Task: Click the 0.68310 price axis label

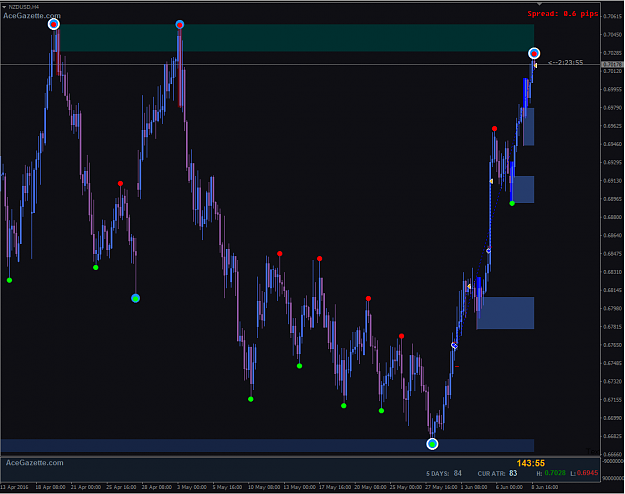Action: point(613,272)
